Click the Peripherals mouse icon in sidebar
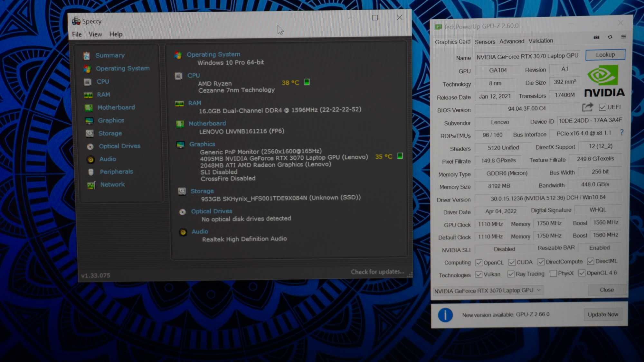The height and width of the screenshot is (362, 644). 91,172
